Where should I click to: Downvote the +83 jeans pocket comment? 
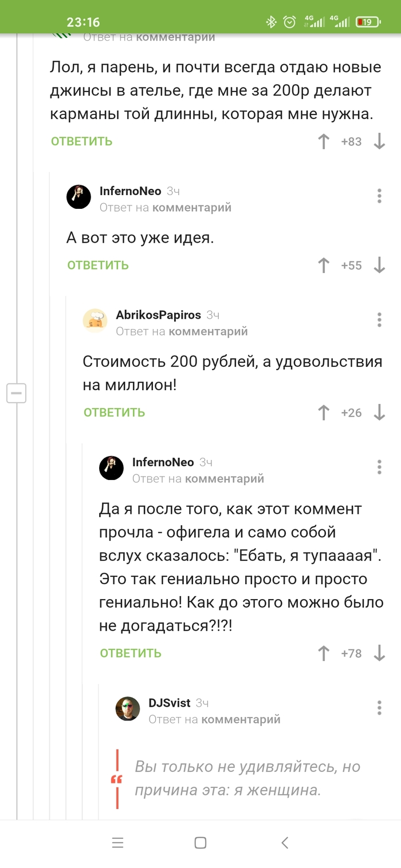pos(379,141)
